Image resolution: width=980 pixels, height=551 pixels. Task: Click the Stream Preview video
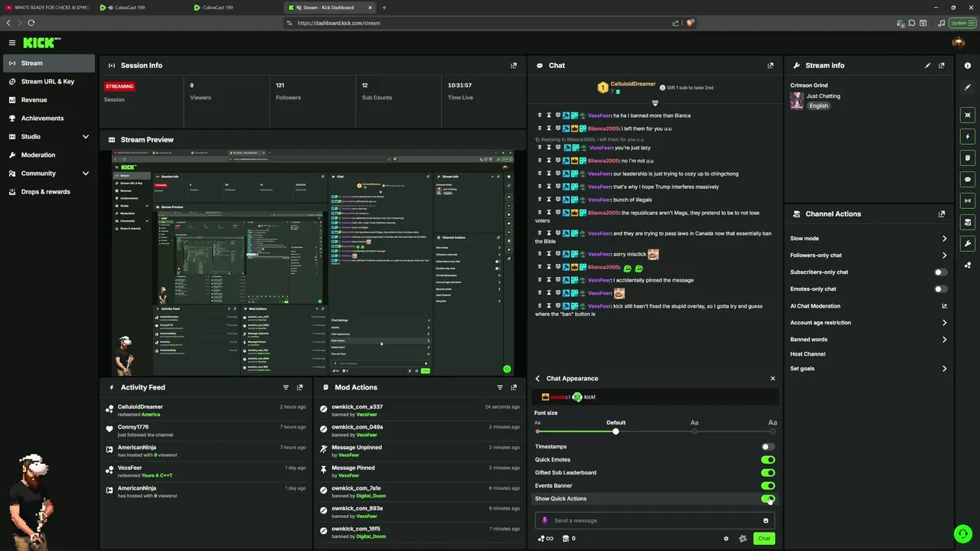[312, 262]
